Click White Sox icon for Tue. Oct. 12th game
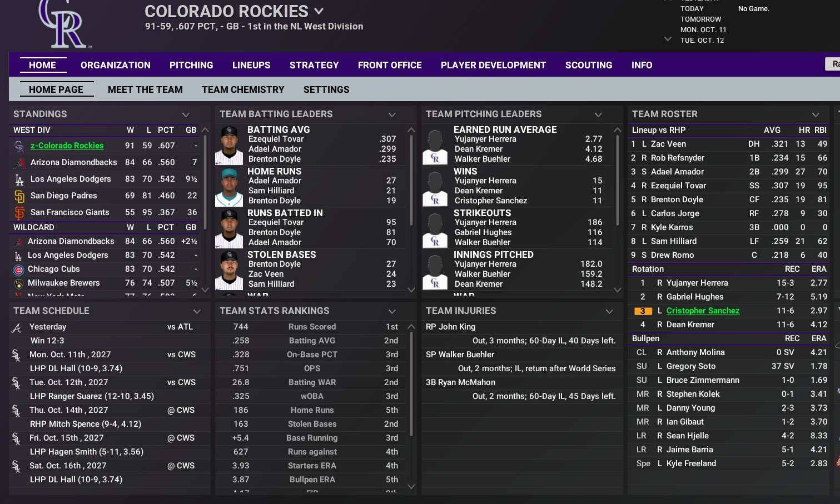Screen dimensions: 840x504 coord(16,383)
